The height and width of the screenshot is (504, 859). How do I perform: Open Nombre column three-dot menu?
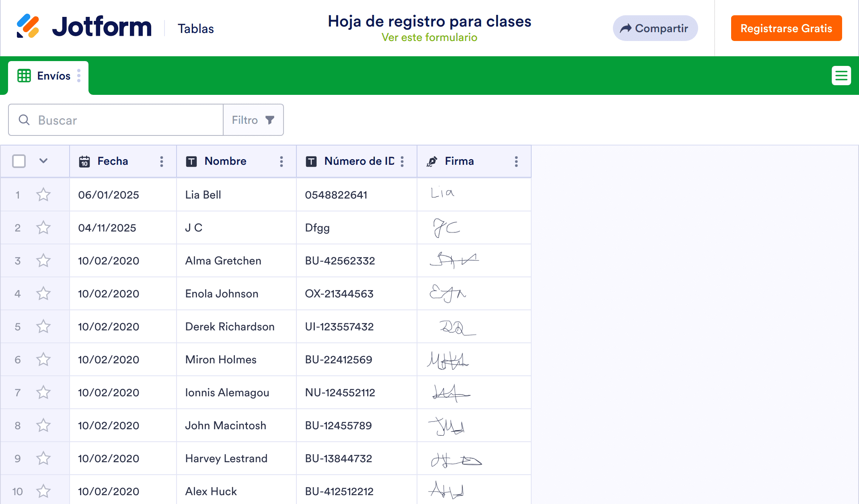click(282, 162)
